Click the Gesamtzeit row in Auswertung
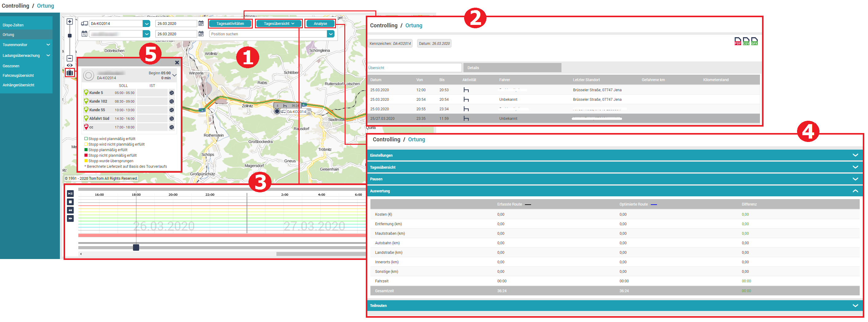 615,291
